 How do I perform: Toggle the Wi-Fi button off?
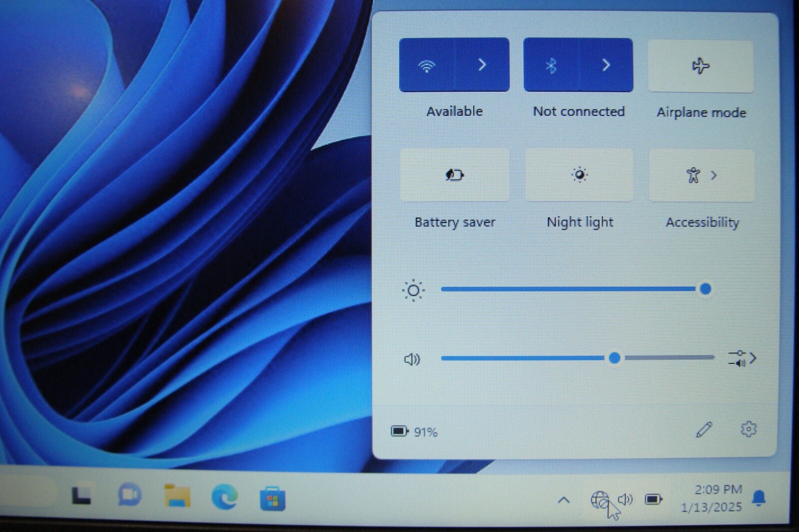[x=427, y=65]
